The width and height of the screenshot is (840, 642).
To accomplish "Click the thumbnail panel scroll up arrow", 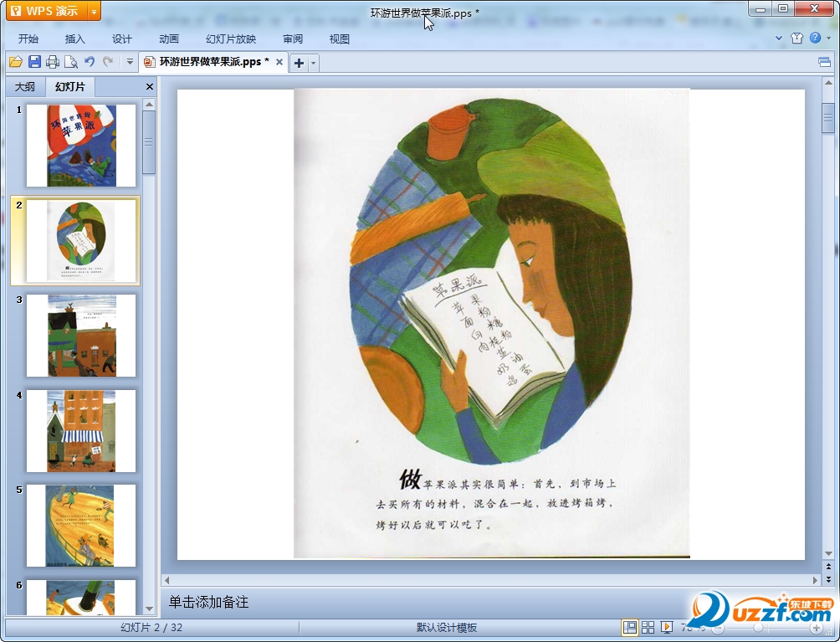I will [x=150, y=104].
